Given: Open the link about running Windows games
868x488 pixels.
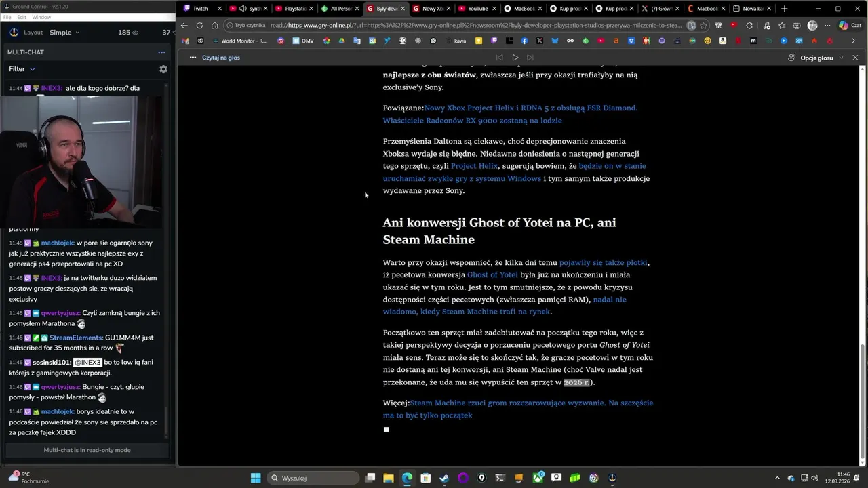Looking at the screenshot, I should tap(514, 172).
